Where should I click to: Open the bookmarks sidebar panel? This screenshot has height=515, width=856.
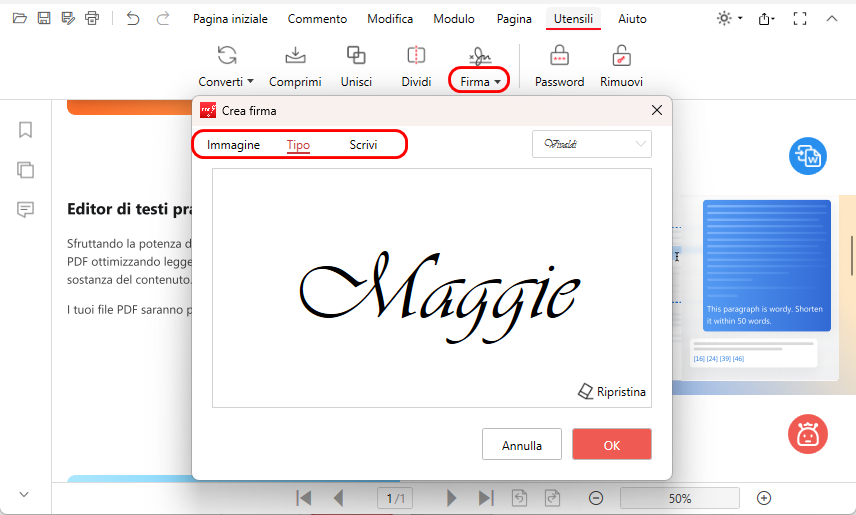tap(25, 130)
